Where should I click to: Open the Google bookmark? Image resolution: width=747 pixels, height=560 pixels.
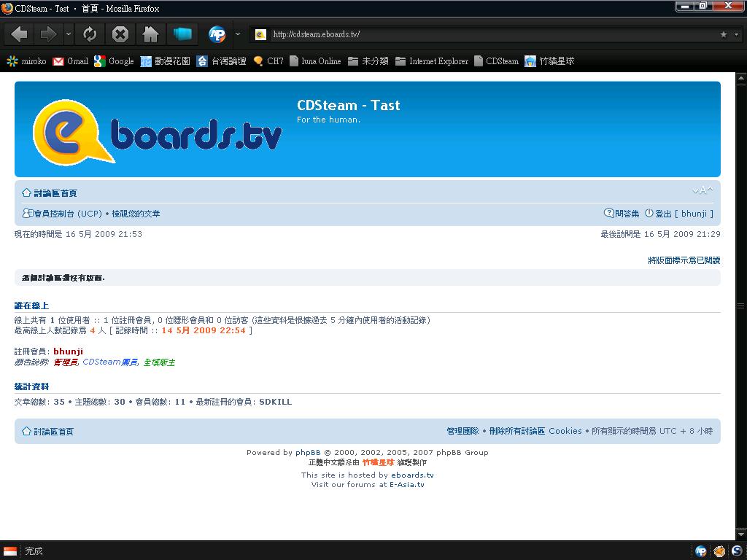click(x=114, y=61)
